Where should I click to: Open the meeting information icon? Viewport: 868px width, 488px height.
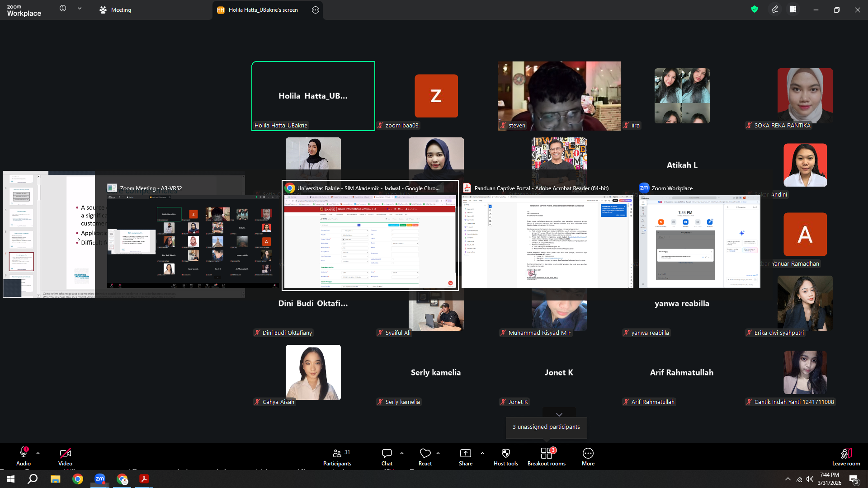point(63,9)
